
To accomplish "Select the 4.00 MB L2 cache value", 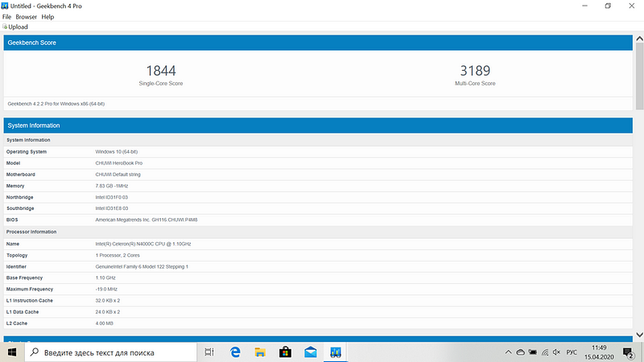I will click(x=105, y=323).
